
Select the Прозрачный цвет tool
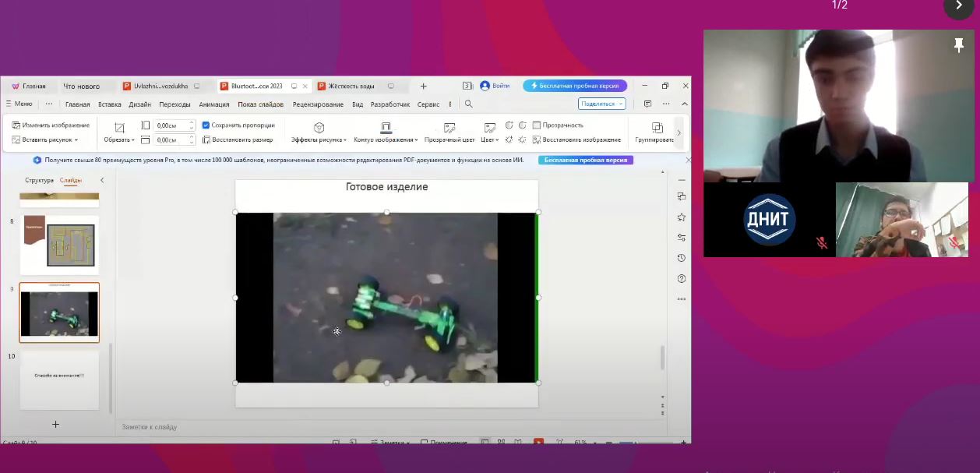(x=449, y=132)
